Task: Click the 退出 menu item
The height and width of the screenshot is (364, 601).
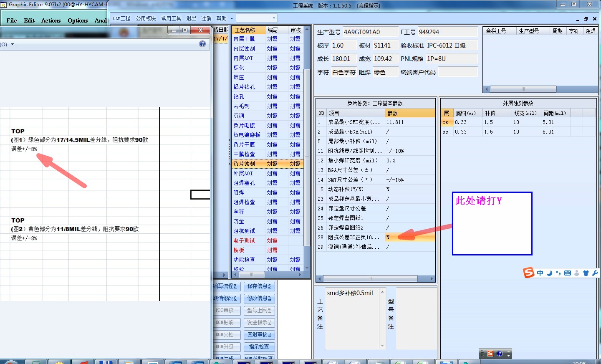Action: coord(191,18)
